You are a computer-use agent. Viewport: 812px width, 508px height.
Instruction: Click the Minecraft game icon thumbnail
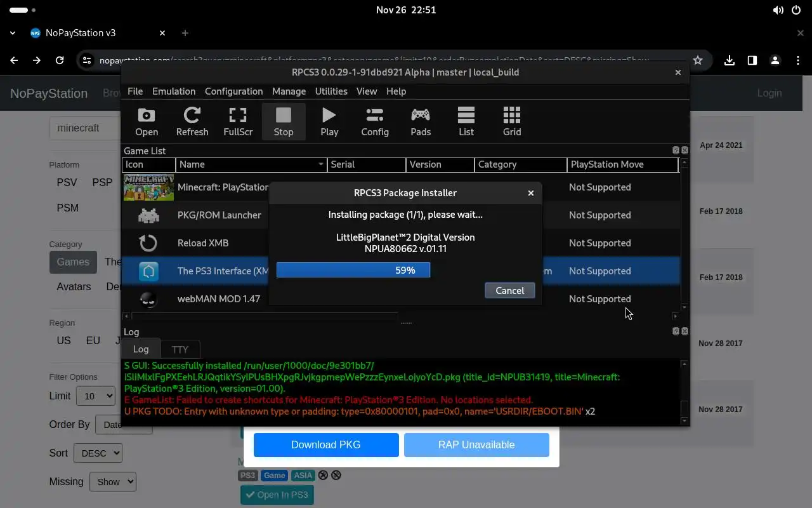pos(148,187)
